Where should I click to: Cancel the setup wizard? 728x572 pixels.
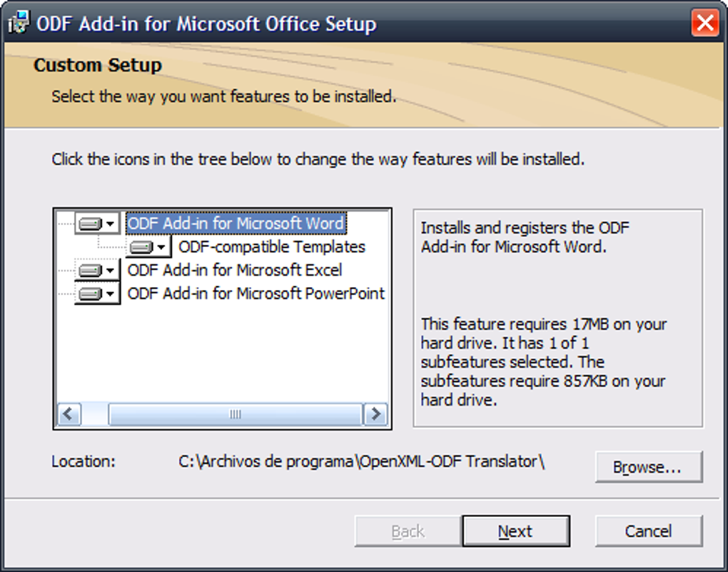tap(648, 531)
